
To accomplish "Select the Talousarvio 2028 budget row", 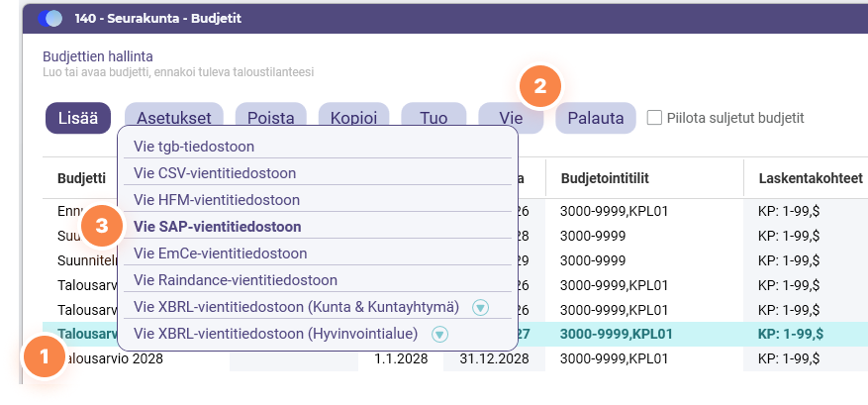I will click(442, 359).
